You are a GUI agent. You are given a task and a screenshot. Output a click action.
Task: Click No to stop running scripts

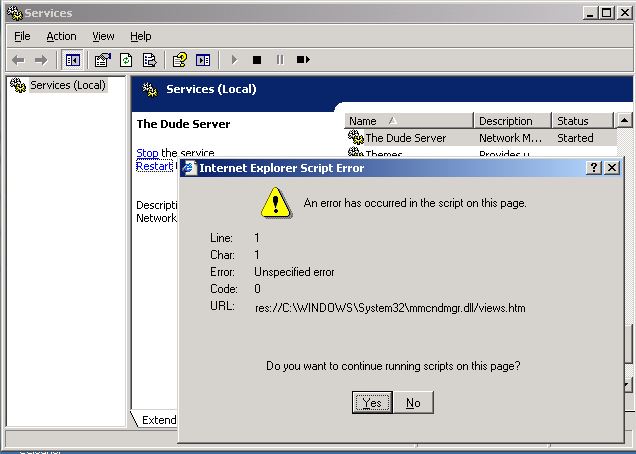413,402
